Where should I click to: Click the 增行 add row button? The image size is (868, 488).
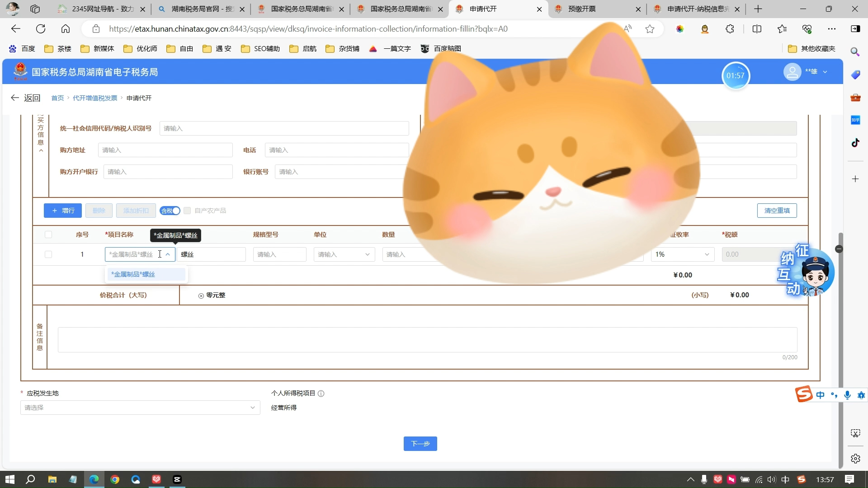[63, 211]
